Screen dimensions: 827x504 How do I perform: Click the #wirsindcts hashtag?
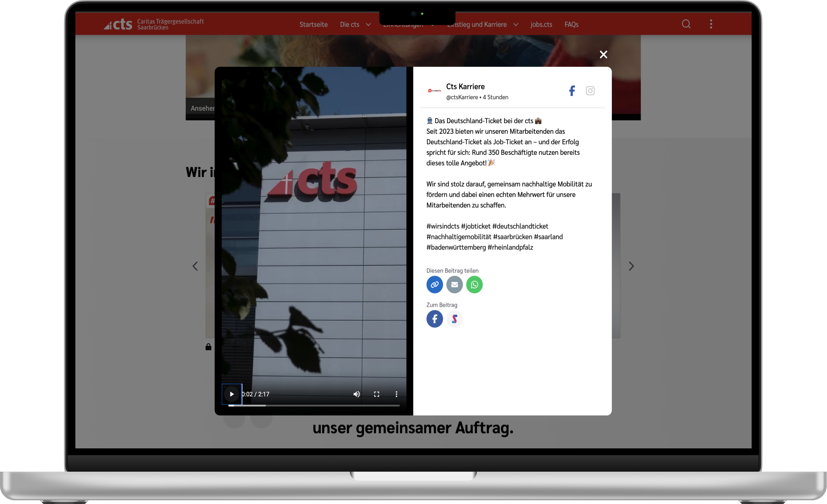[x=443, y=226]
